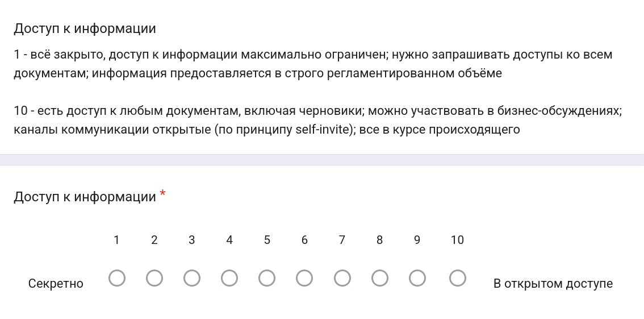
Task: Select rating 2 radio button
Action: 154,278
